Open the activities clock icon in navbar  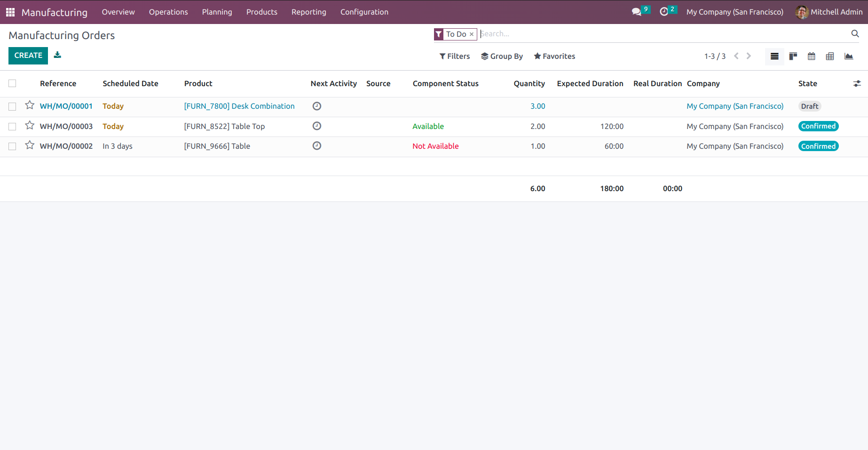tap(664, 12)
